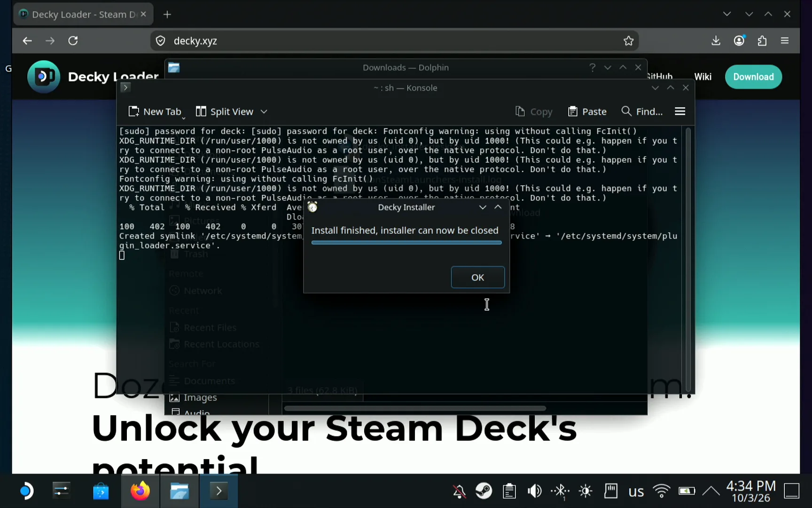The image size is (812, 508).
Task: Open the volume control in tray
Action: click(x=534, y=491)
